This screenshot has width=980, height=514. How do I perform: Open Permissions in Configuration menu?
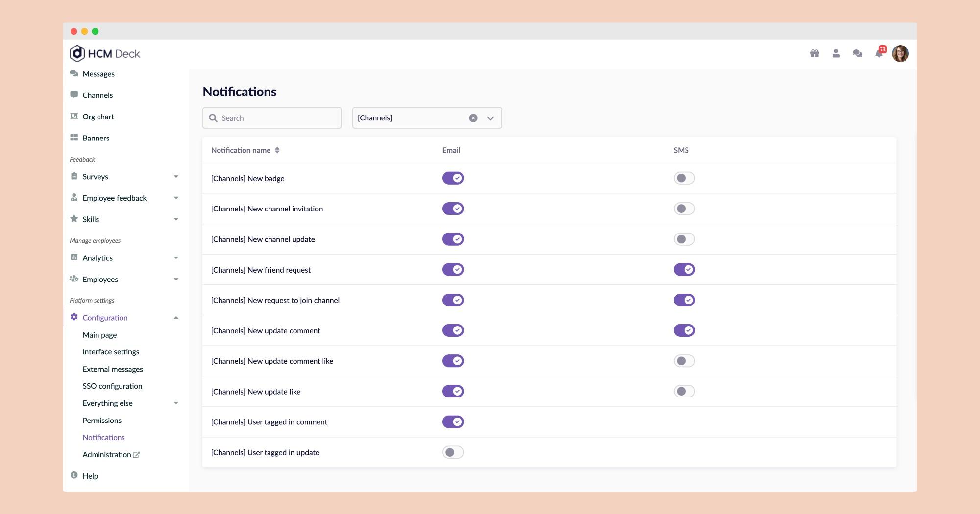click(x=102, y=421)
